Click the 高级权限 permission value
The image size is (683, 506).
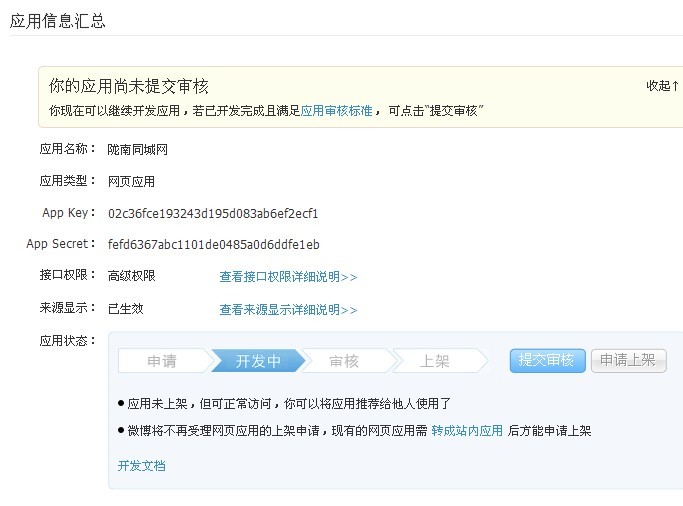[x=131, y=276]
